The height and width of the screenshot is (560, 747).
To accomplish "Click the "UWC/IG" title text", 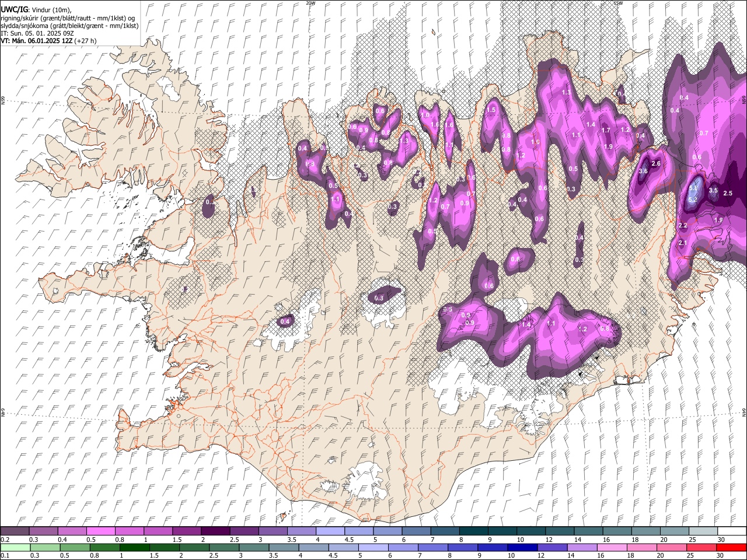I will coord(14,10).
